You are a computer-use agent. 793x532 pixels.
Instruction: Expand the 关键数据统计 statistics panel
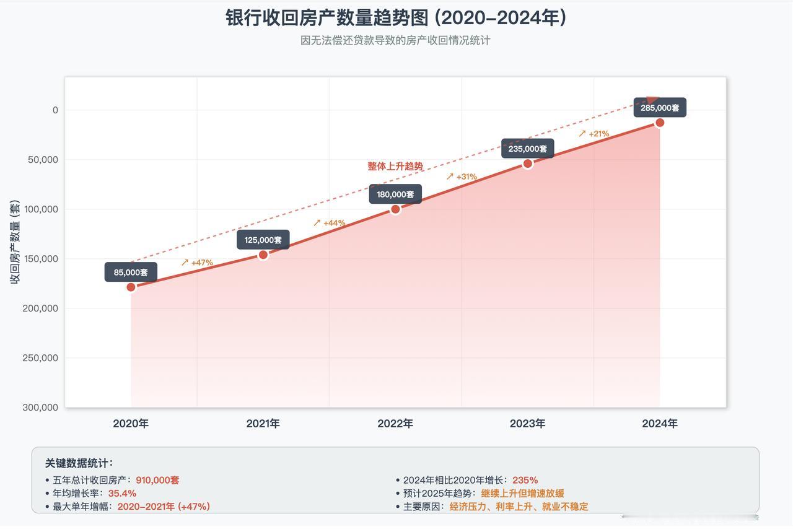[x=77, y=463]
